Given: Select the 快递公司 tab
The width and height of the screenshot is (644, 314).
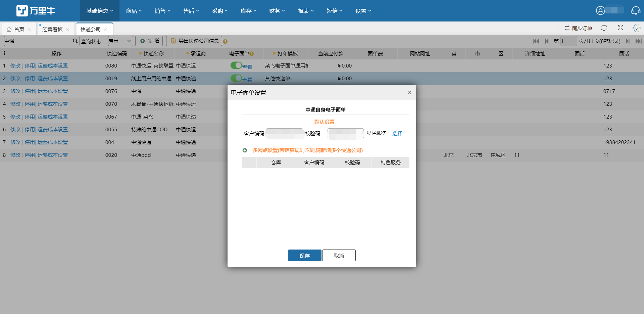Looking at the screenshot, I should (91, 30).
